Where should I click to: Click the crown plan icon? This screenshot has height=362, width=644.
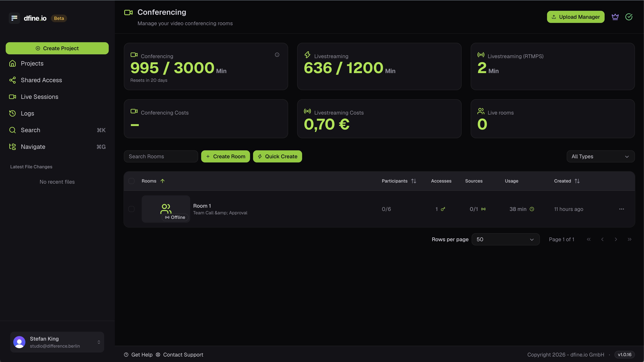click(615, 17)
